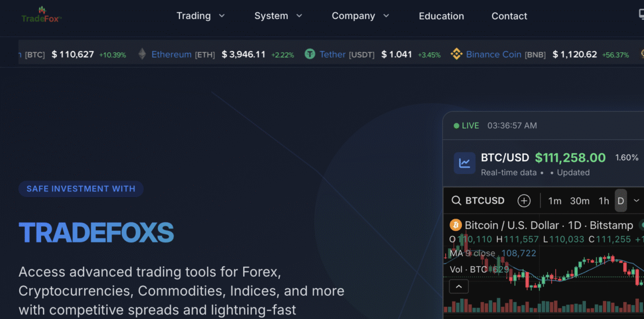This screenshot has width=644, height=319.
Task: Click the Real-time data label
Action: coord(508,172)
